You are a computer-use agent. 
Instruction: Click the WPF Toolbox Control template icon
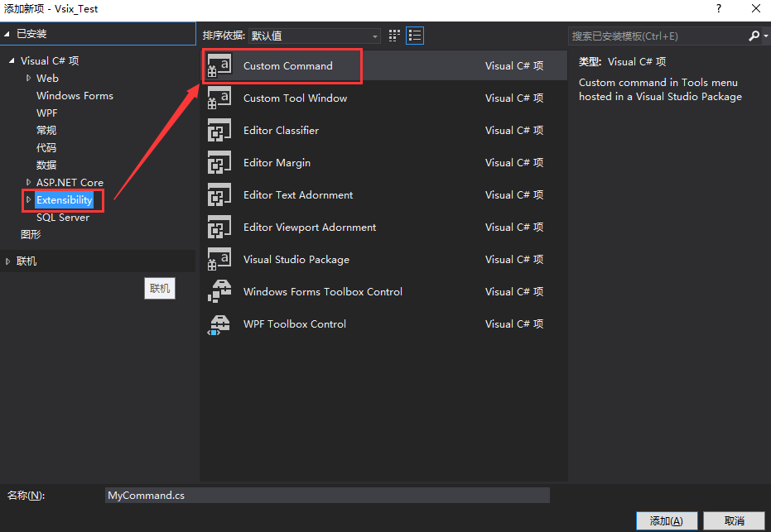click(219, 324)
